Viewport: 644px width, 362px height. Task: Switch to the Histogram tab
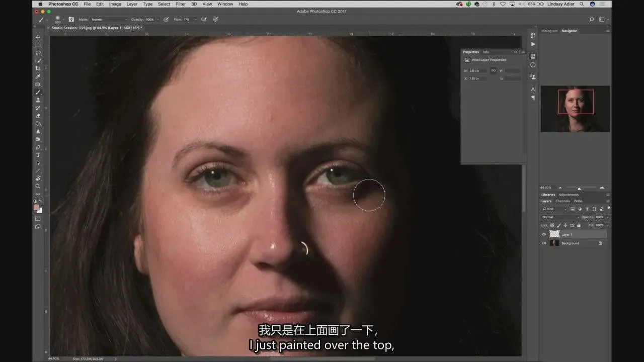(x=549, y=31)
